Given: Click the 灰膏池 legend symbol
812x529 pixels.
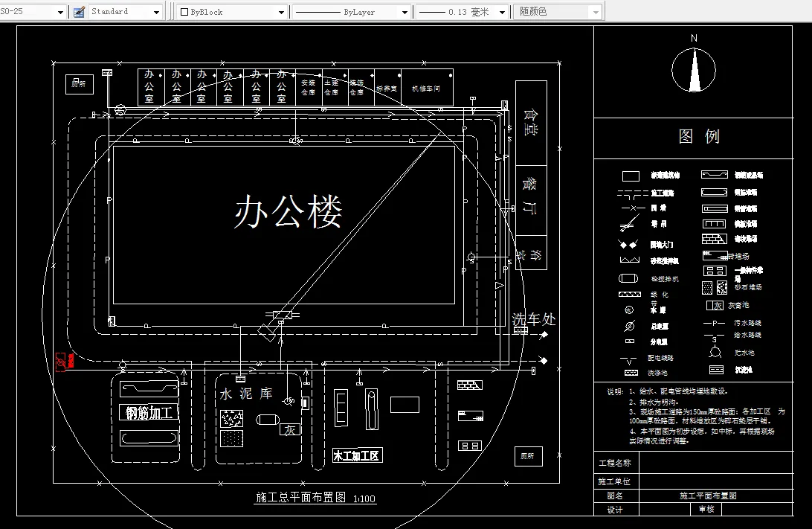Looking at the screenshot, I should tap(713, 305).
